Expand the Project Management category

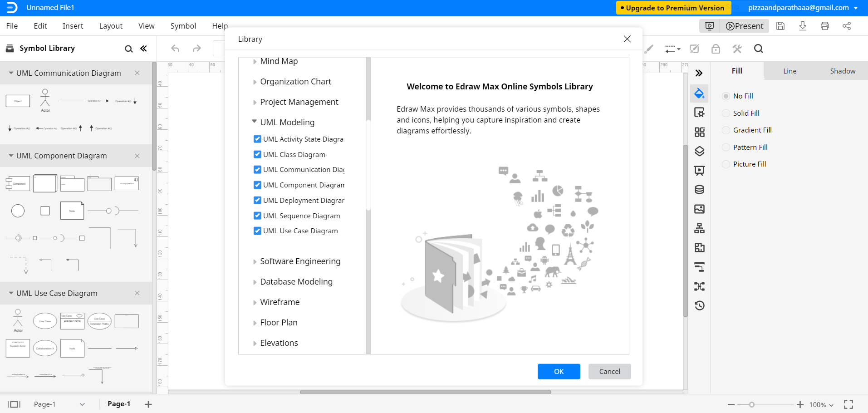click(255, 103)
